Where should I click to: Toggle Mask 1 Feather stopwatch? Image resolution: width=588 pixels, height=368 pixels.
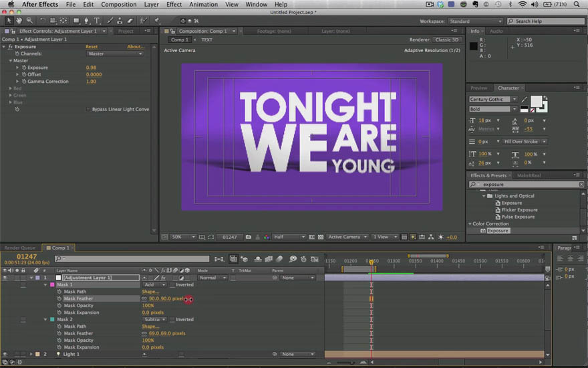tap(59, 298)
